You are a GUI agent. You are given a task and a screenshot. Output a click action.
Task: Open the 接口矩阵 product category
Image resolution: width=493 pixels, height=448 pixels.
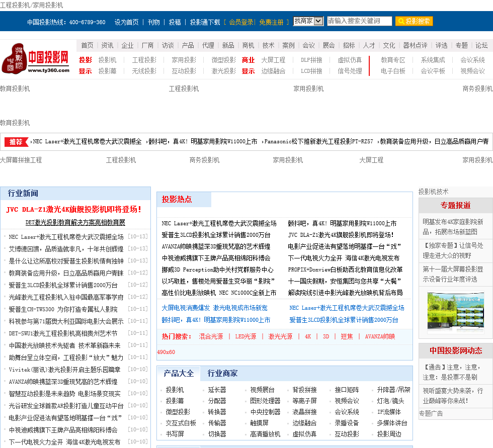coord(347,390)
